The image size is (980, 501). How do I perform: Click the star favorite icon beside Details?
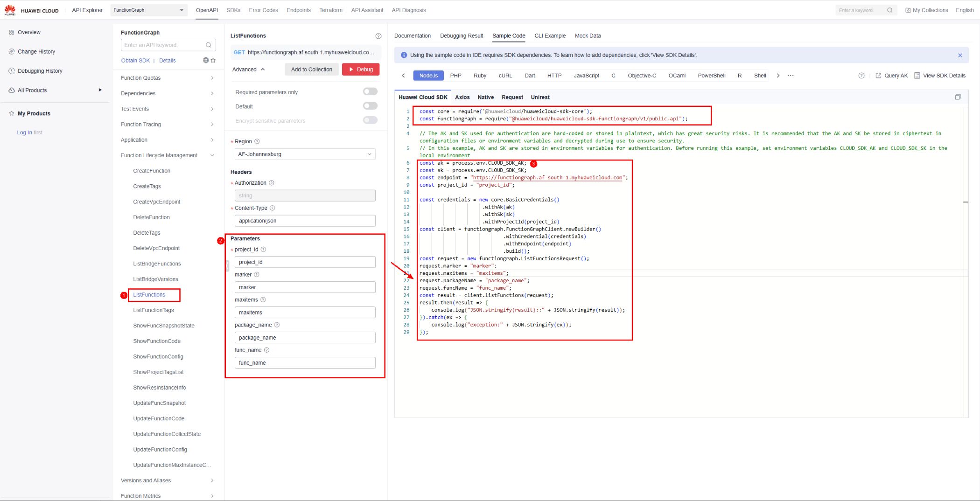coord(213,61)
